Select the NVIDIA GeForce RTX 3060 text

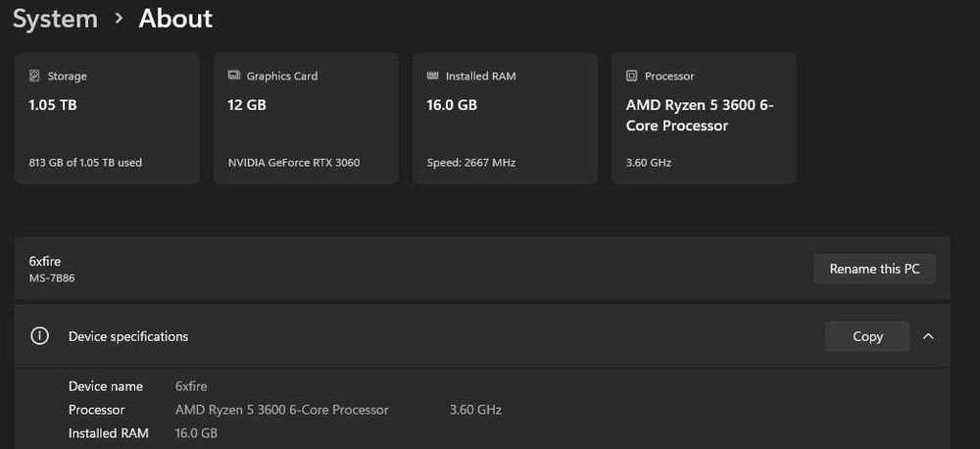point(293,163)
